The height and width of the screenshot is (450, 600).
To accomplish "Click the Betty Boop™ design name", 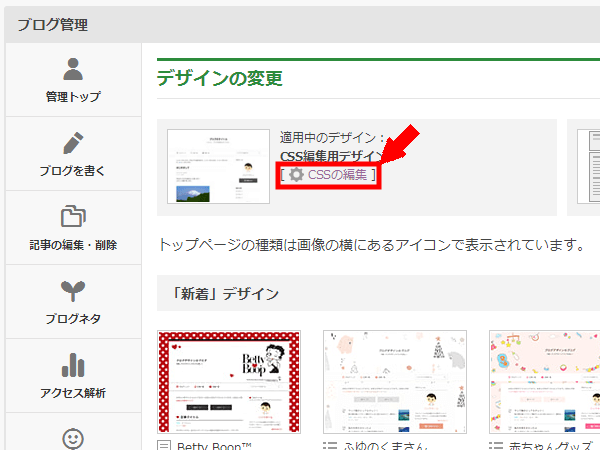I will pyautogui.click(x=214, y=446).
